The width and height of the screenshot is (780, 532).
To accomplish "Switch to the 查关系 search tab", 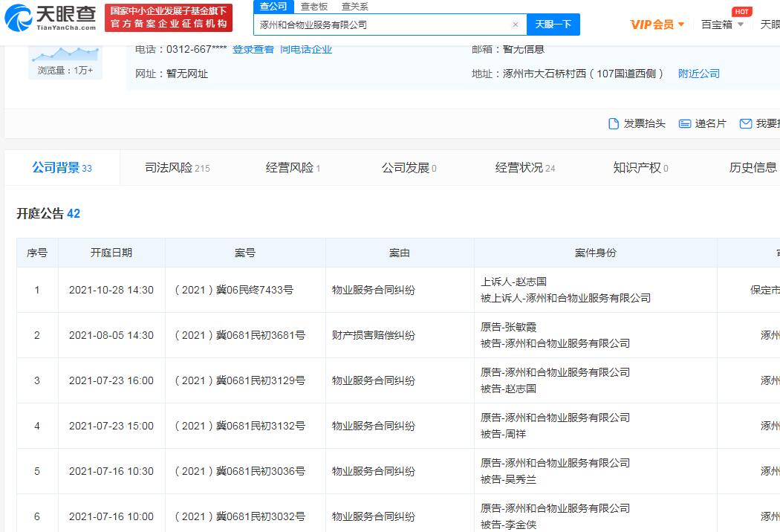I will click(x=354, y=7).
